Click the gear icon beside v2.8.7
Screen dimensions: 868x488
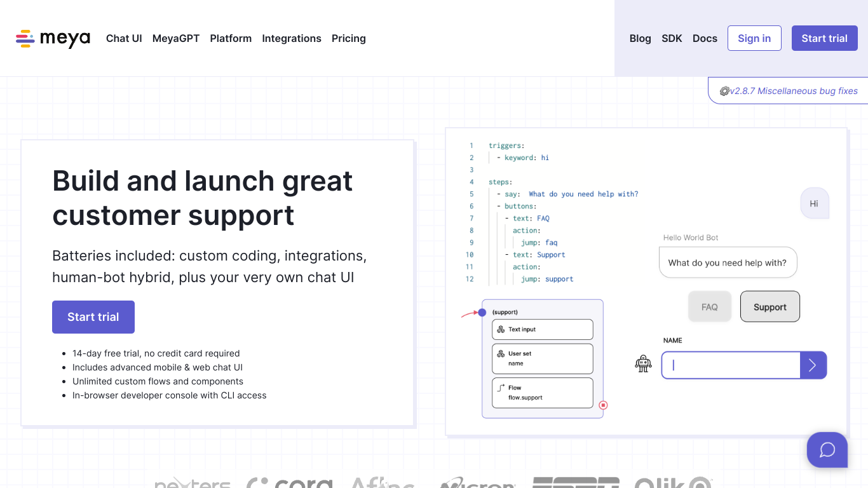point(724,91)
